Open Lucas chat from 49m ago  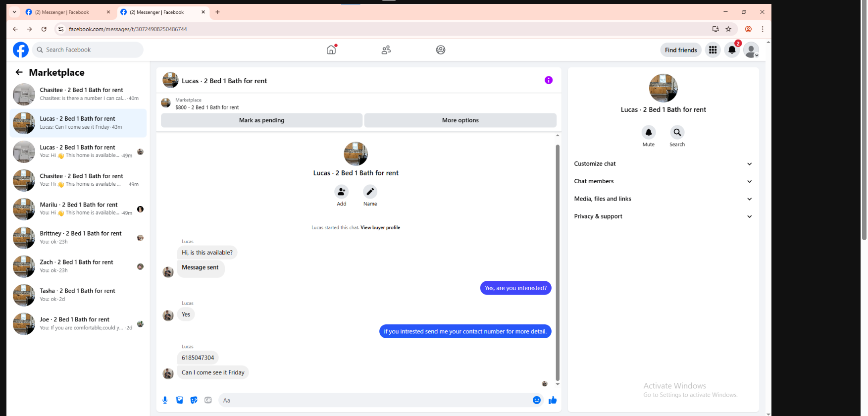pyautogui.click(x=78, y=152)
